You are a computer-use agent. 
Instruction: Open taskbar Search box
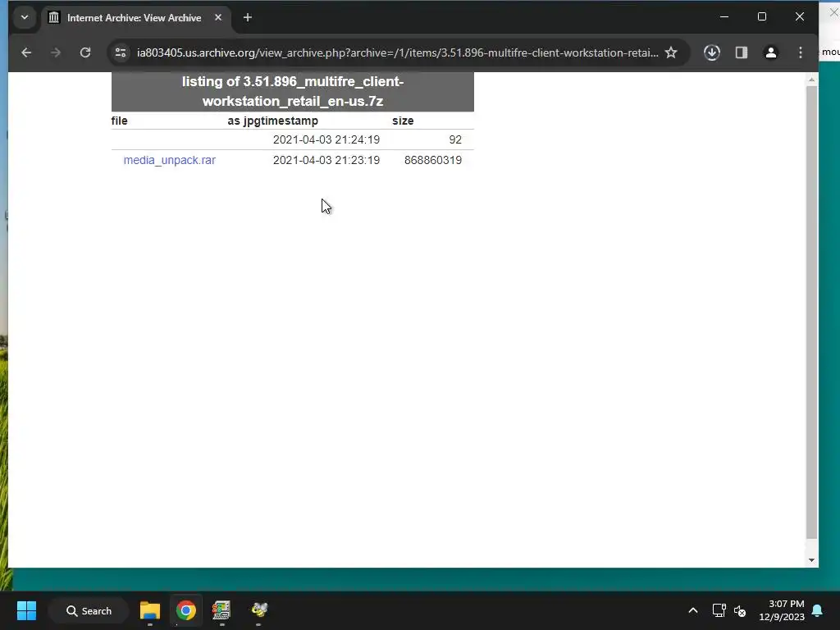89,610
